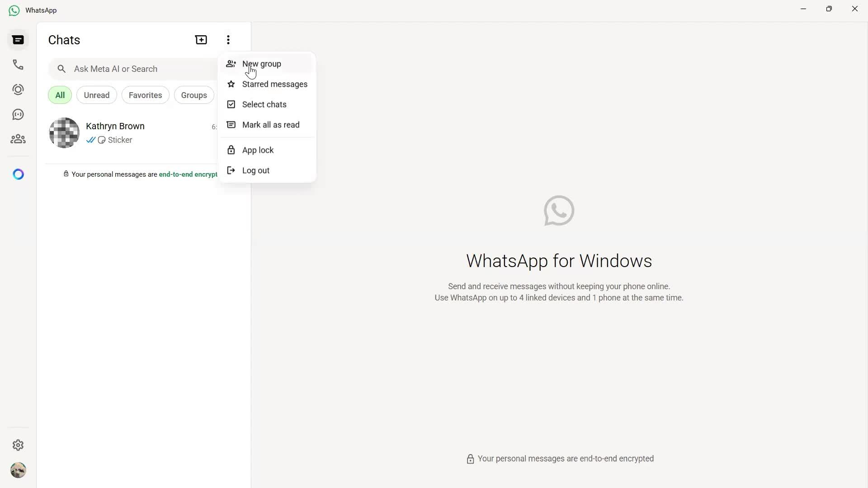Open the three-dot chats menu
The image size is (868, 488).
pyautogui.click(x=228, y=40)
